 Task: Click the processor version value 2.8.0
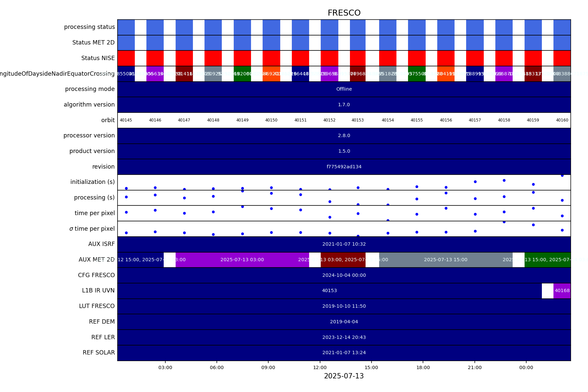(344, 135)
